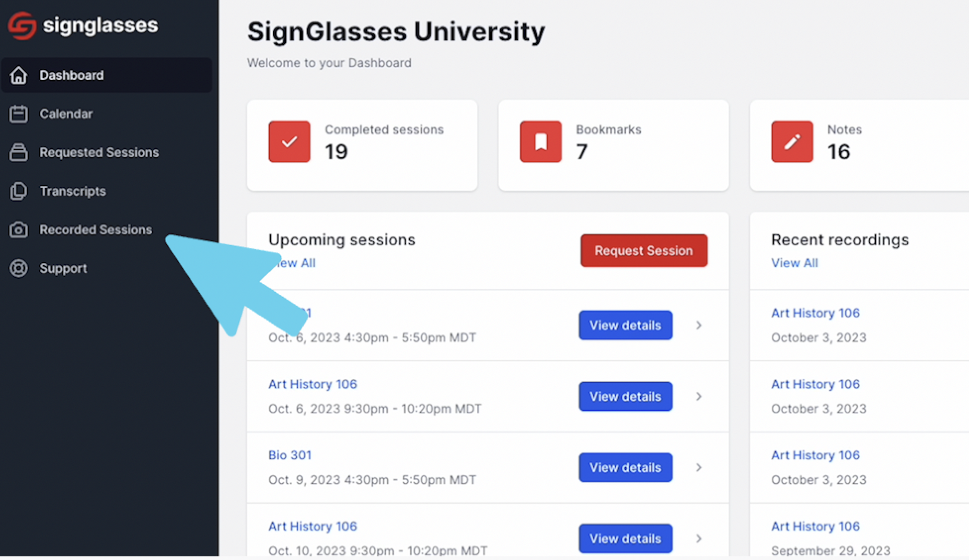Click the Completed sessions checkmark icon
969x560 pixels.
tap(289, 142)
